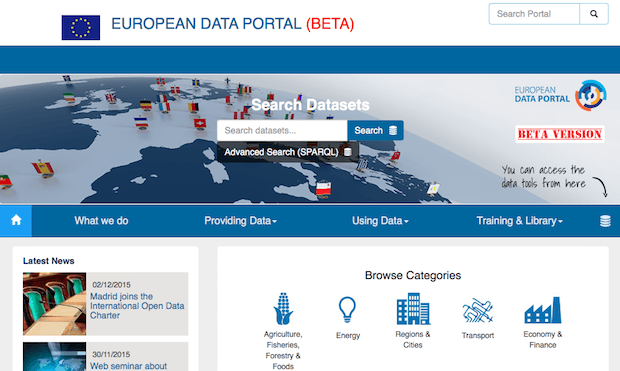Focus the Search datasets input field
Viewport: 620px width, 371px height.
pos(282,131)
